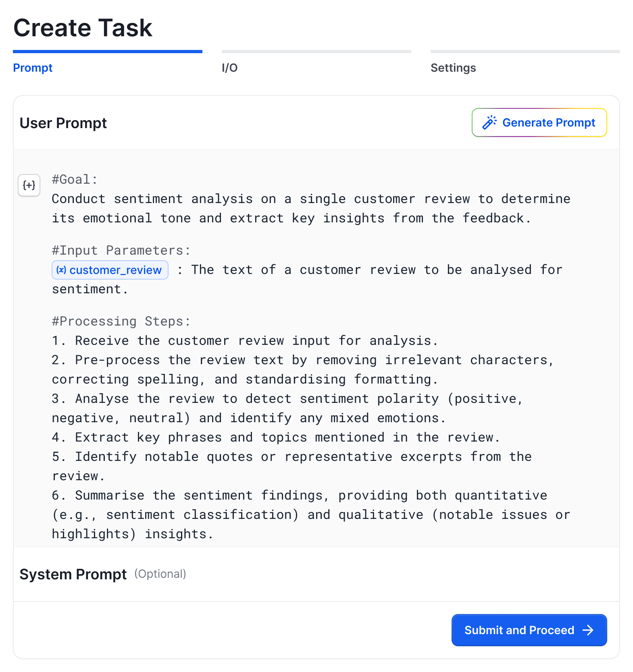
Task: Click Submit and Proceed button
Action: [529, 630]
